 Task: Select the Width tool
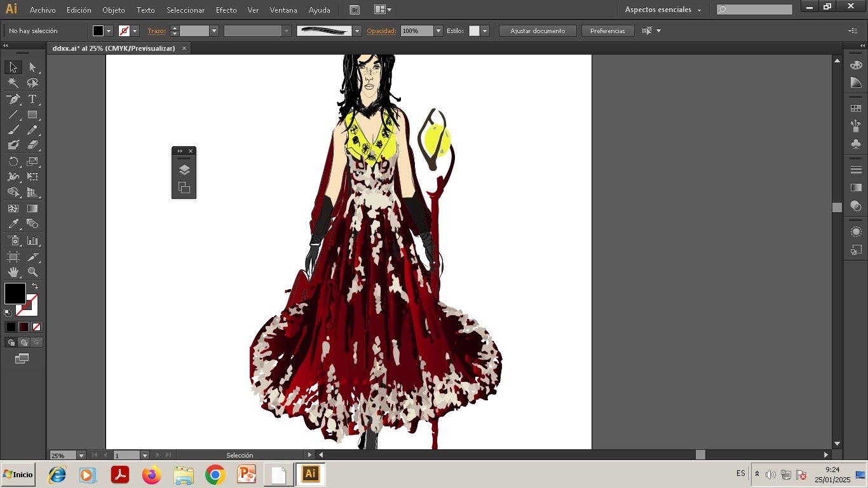(x=13, y=177)
